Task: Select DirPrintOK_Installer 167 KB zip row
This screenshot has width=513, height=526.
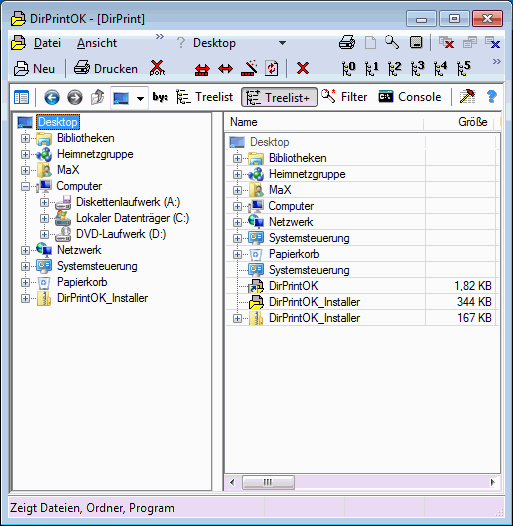Action: point(362,318)
